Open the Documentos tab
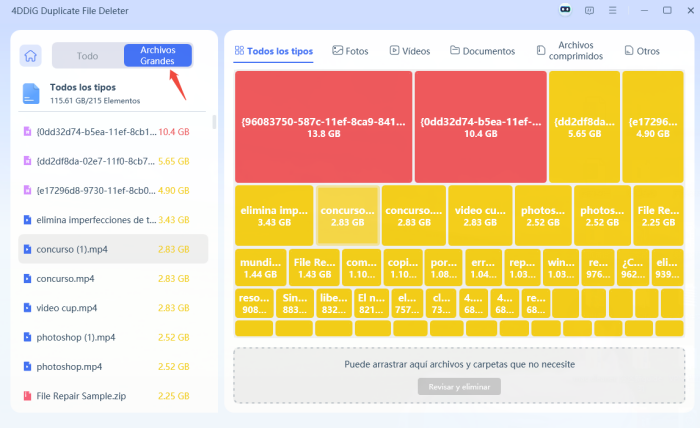The height and width of the screenshot is (428, 700). 482,50
